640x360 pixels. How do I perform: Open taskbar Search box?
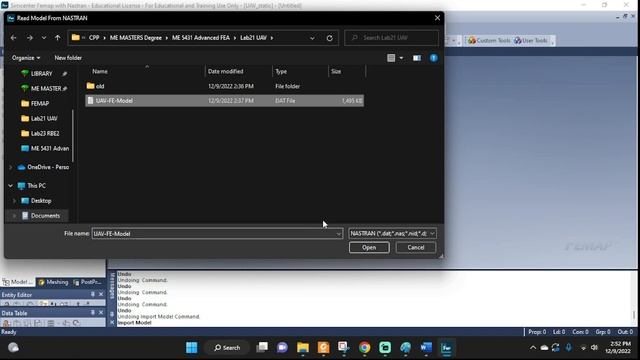(227, 348)
